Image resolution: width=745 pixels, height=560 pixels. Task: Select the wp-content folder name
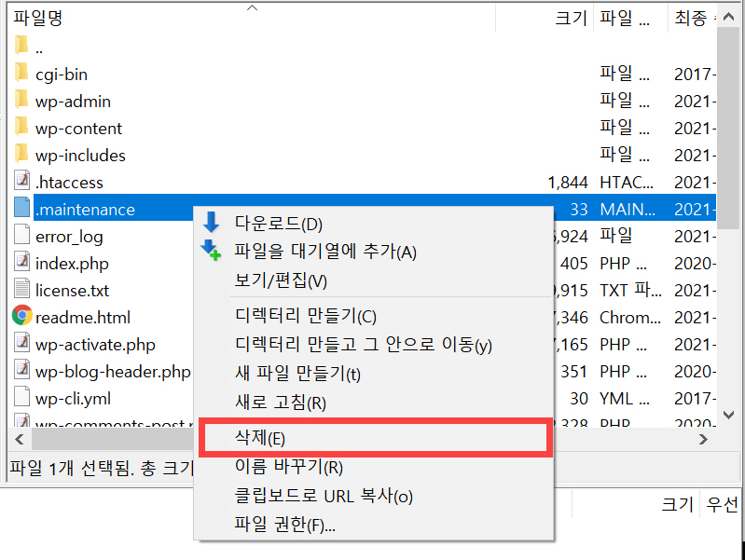(78, 129)
